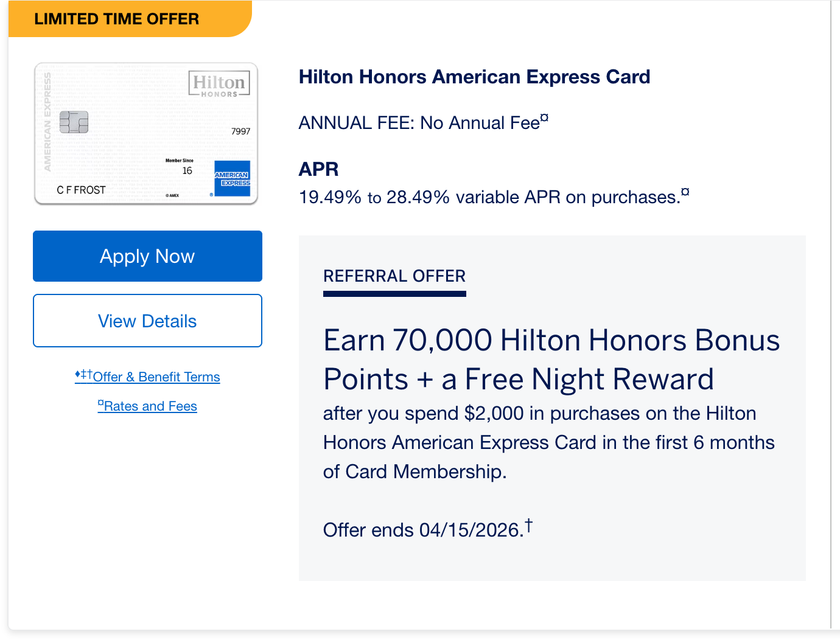Open the Offer & Benefit Terms link
The image size is (840, 640).
click(x=156, y=377)
